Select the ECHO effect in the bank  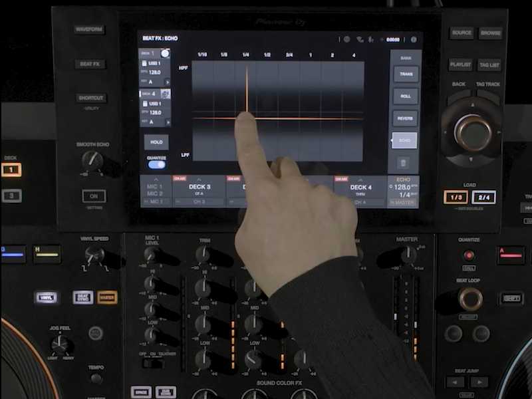pos(404,140)
